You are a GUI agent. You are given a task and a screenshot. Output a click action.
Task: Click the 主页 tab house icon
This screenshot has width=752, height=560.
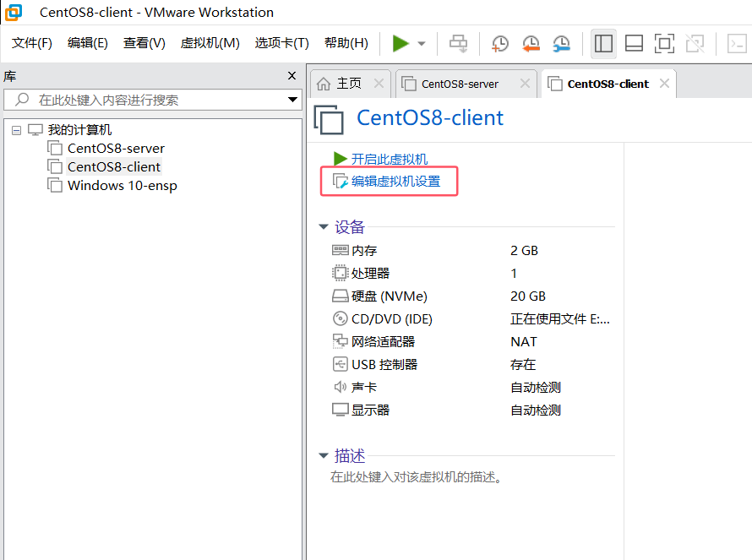point(324,84)
